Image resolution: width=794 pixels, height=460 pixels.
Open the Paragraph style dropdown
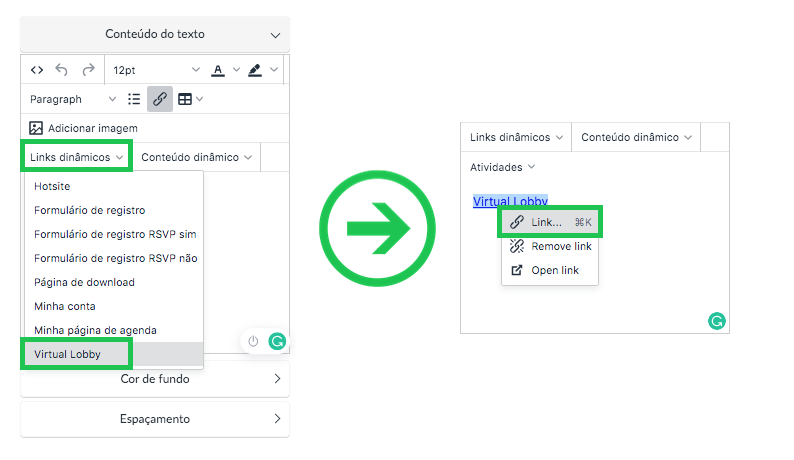73,99
